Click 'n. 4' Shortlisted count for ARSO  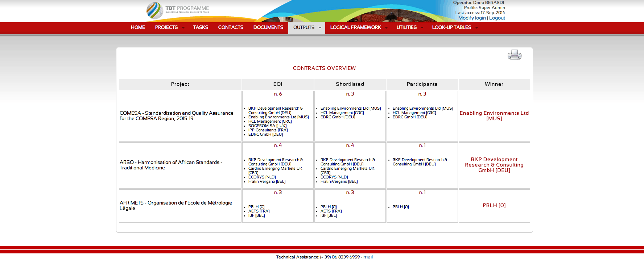350,146
